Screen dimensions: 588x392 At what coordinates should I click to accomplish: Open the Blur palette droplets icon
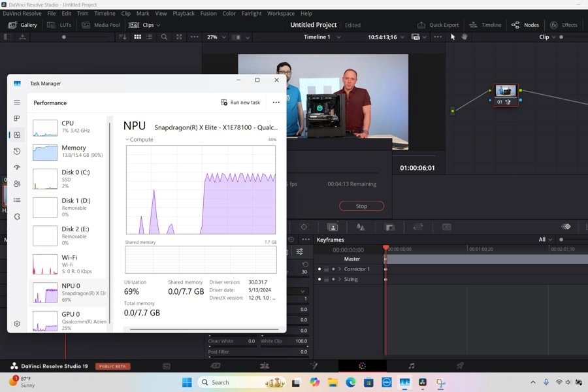pyautogui.click(x=361, y=227)
